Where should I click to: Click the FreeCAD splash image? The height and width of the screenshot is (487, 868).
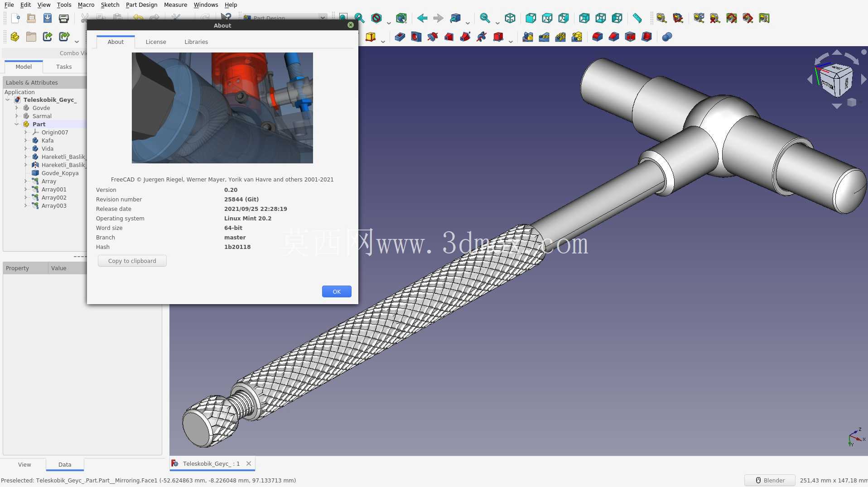click(x=222, y=108)
